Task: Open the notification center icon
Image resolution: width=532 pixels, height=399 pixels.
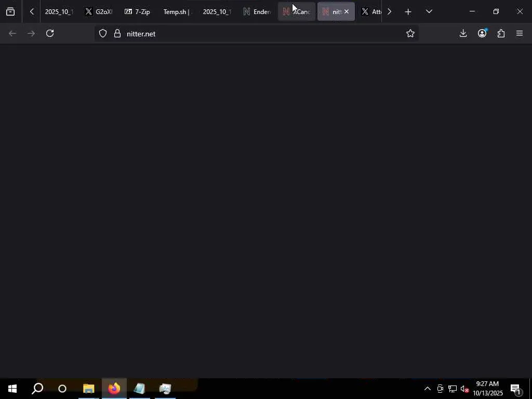Action: [516, 389]
